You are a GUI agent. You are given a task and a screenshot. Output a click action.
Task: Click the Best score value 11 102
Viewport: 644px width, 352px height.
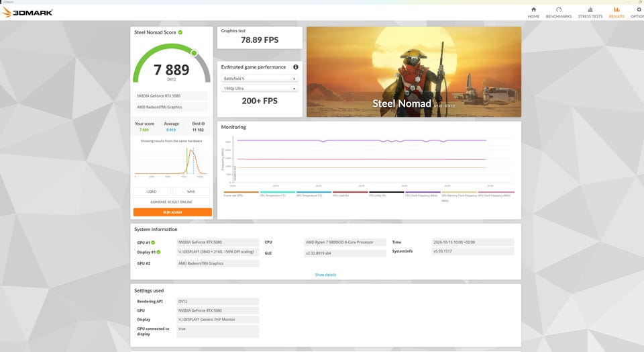198,130
